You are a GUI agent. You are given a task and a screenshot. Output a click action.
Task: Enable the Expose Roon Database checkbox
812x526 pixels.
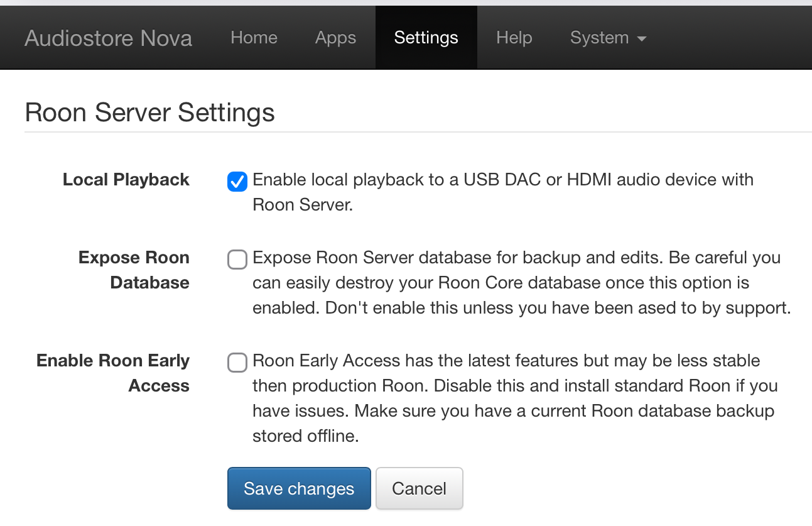[237, 260]
